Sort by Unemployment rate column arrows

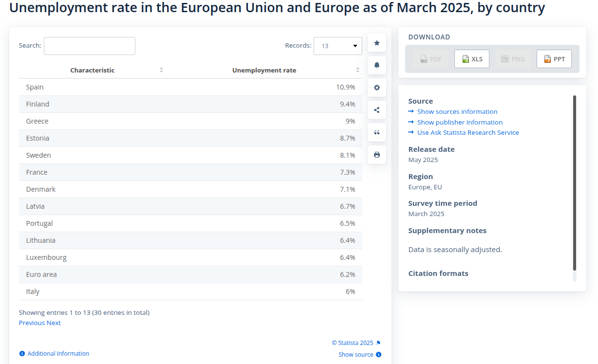pyautogui.click(x=357, y=70)
